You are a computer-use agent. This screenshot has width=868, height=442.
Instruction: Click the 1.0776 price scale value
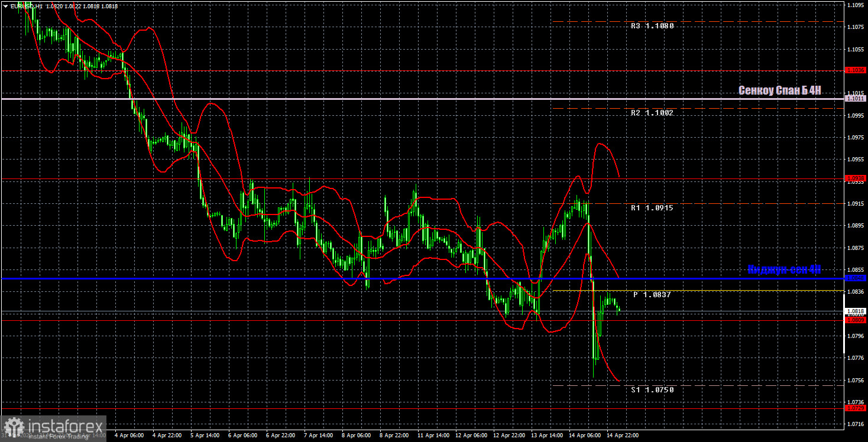[x=856, y=358]
